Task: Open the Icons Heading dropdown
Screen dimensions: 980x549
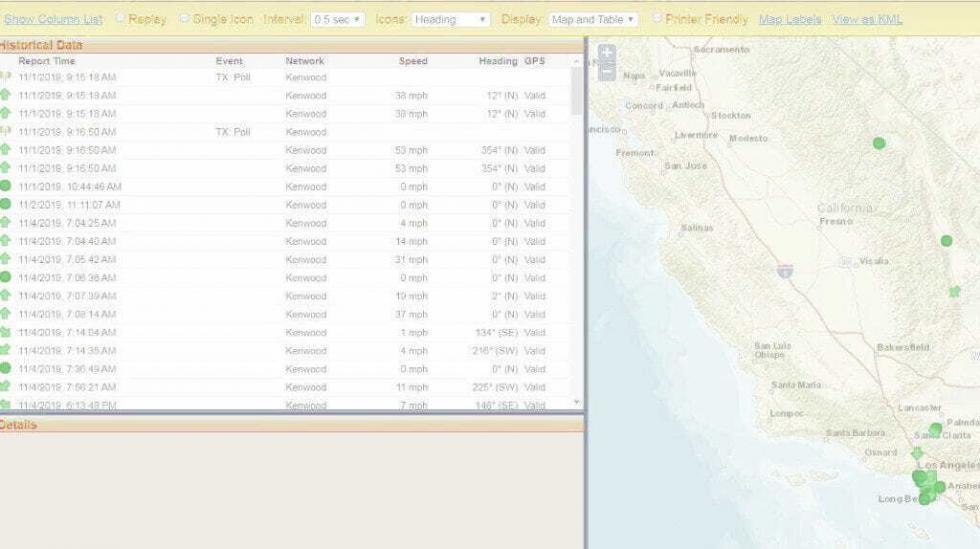Action: (x=450, y=19)
